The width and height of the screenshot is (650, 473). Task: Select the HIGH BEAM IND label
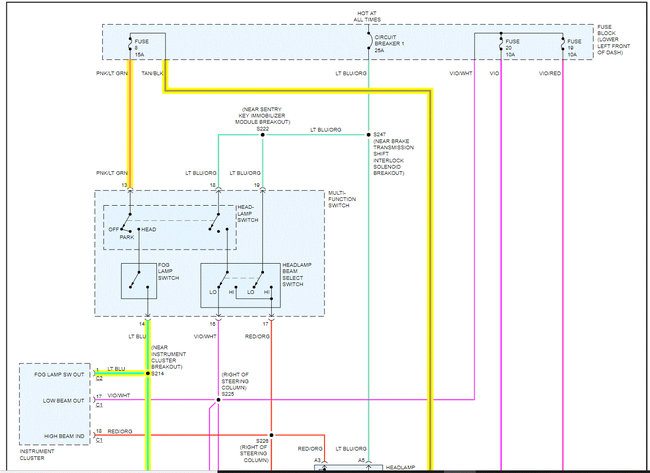pos(64,436)
